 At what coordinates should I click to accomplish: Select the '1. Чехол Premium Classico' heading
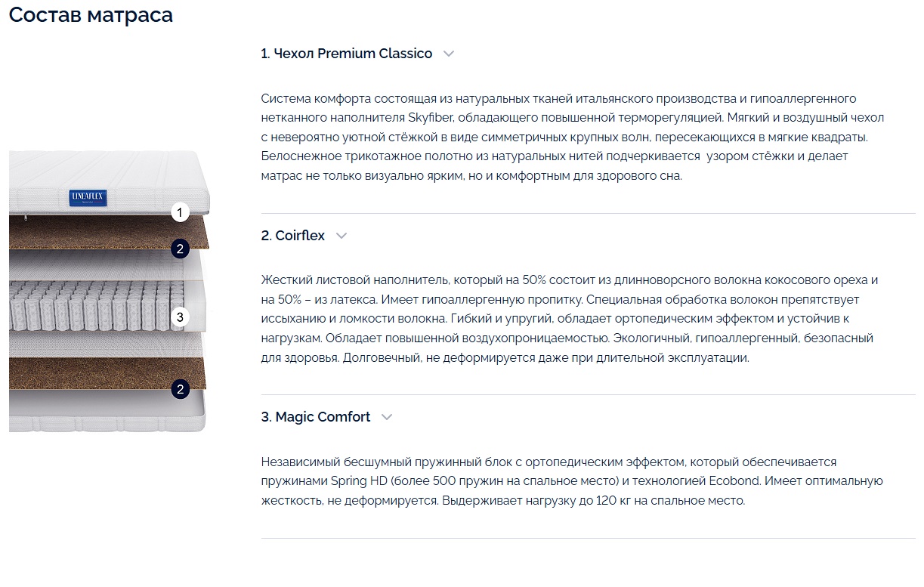pyautogui.click(x=347, y=54)
